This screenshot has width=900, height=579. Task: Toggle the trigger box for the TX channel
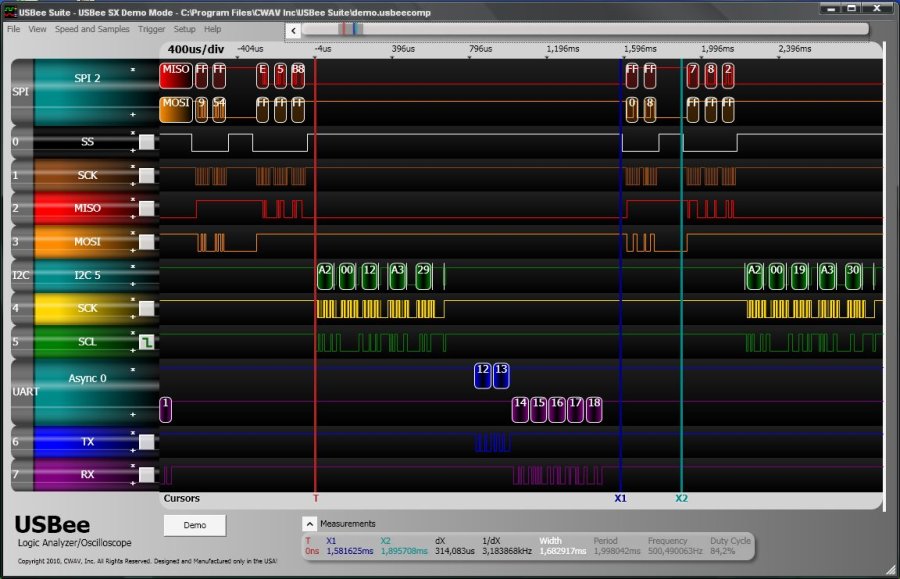click(147, 442)
